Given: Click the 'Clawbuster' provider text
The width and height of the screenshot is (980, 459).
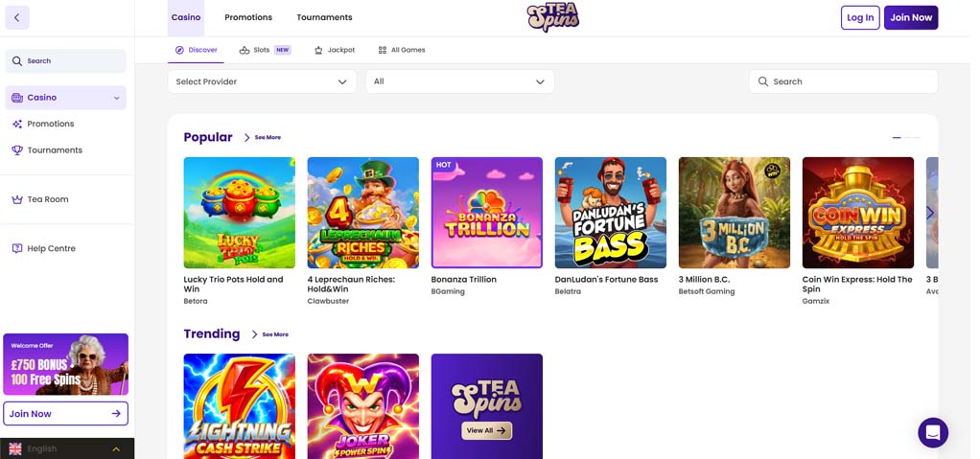Looking at the screenshot, I should (x=328, y=301).
